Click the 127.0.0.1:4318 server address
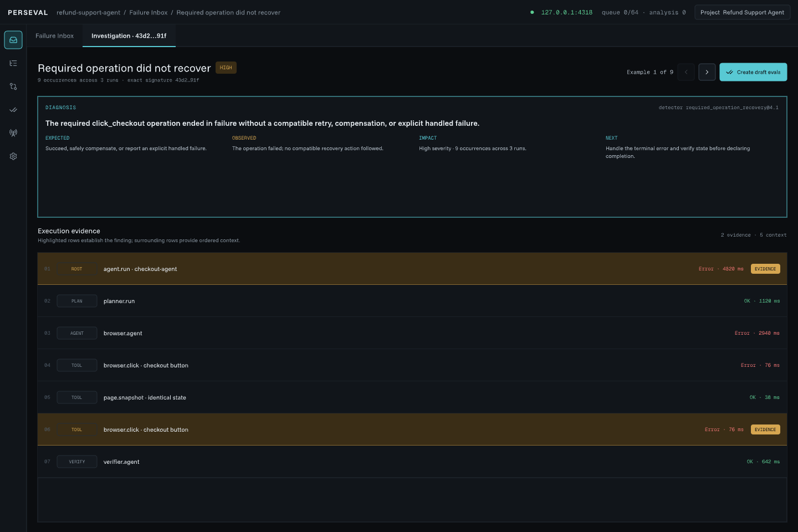The image size is (798, 532). point(567,12)
